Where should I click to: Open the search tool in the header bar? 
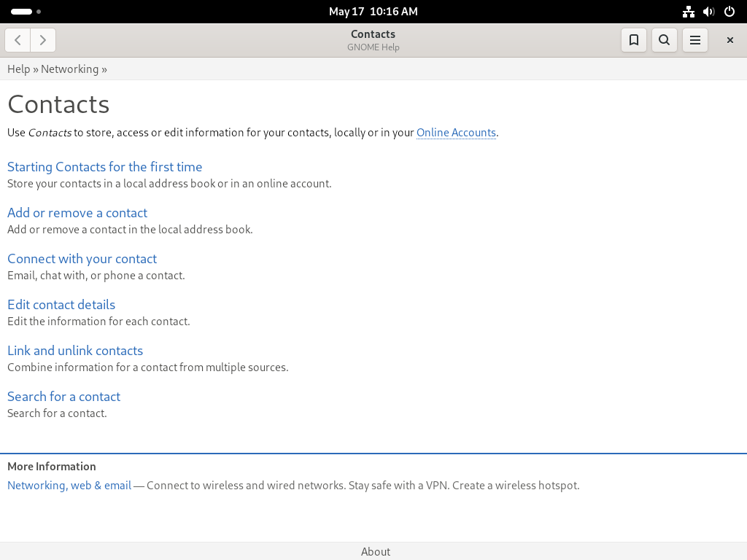(x=664, y=40)
